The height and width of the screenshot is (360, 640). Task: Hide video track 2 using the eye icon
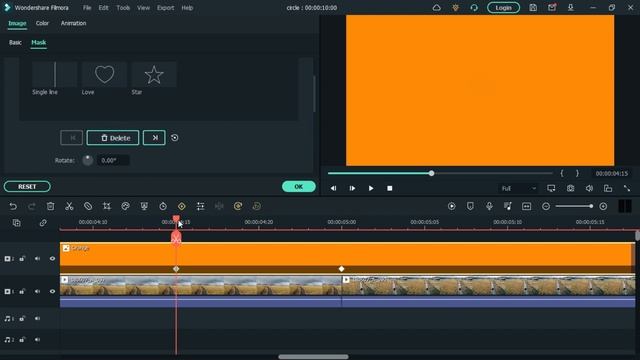point(52,258)
